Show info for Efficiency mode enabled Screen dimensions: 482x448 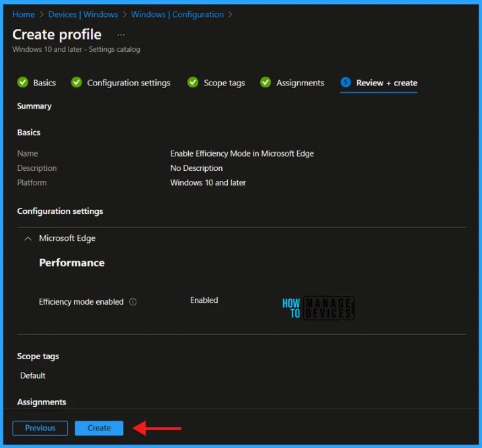click(x=133, y=302)
